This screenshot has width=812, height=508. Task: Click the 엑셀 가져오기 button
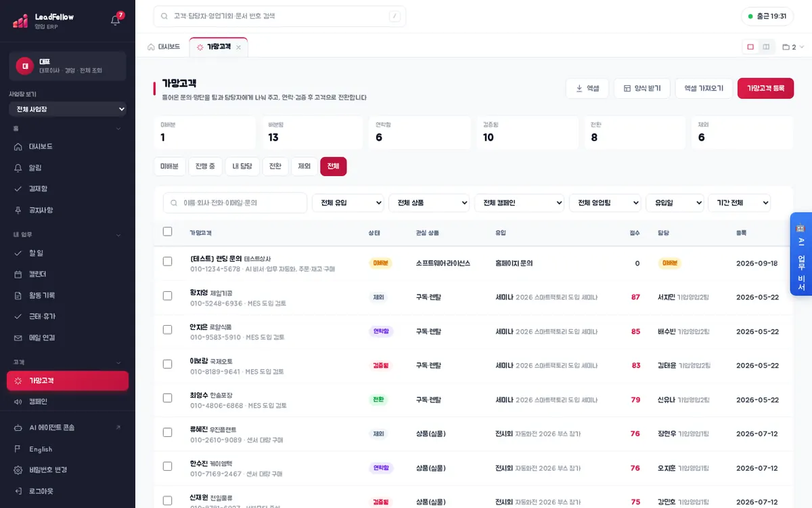click(x=704, y=88)
